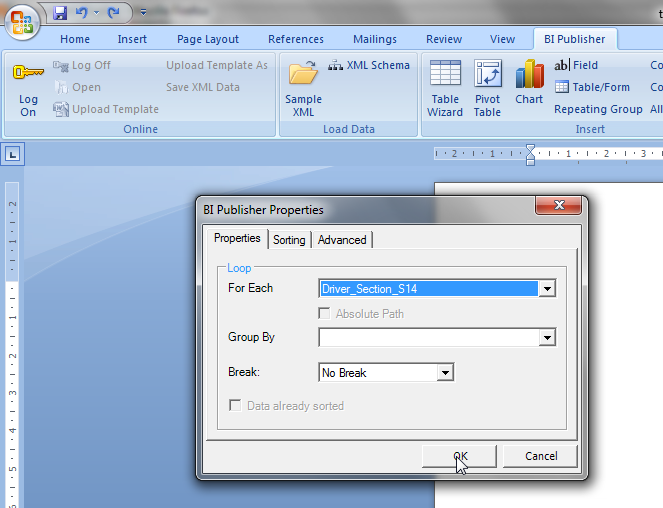The width and height of the screenshot is (663, 508).
Task: Click the For Each field value
Action: (x=428, y=289)
